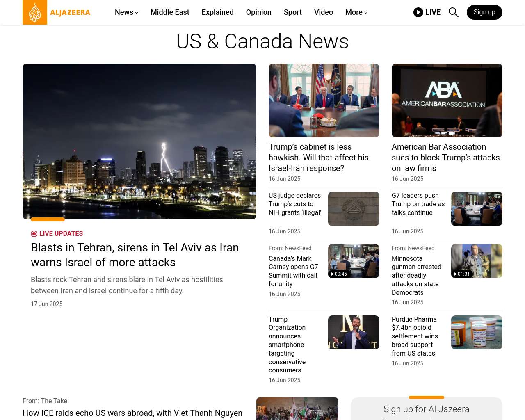Open the pill bottles thumbnail
The width and height of the screenshot is (525, 420).
(x=477, y=332)
